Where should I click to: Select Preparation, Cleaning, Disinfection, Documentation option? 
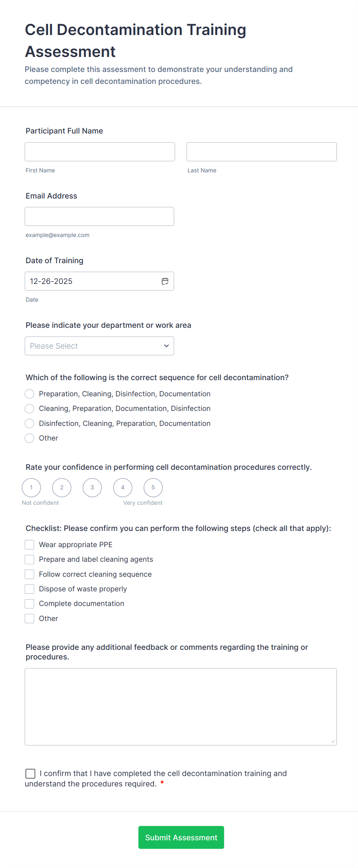click(30, 394)
